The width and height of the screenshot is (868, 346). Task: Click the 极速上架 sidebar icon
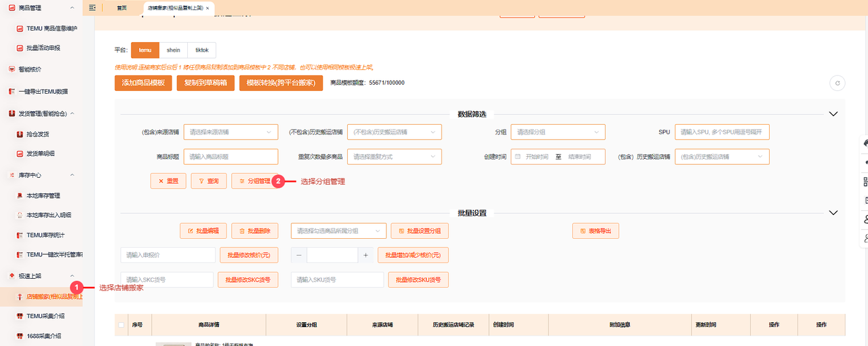pos(12,276)
